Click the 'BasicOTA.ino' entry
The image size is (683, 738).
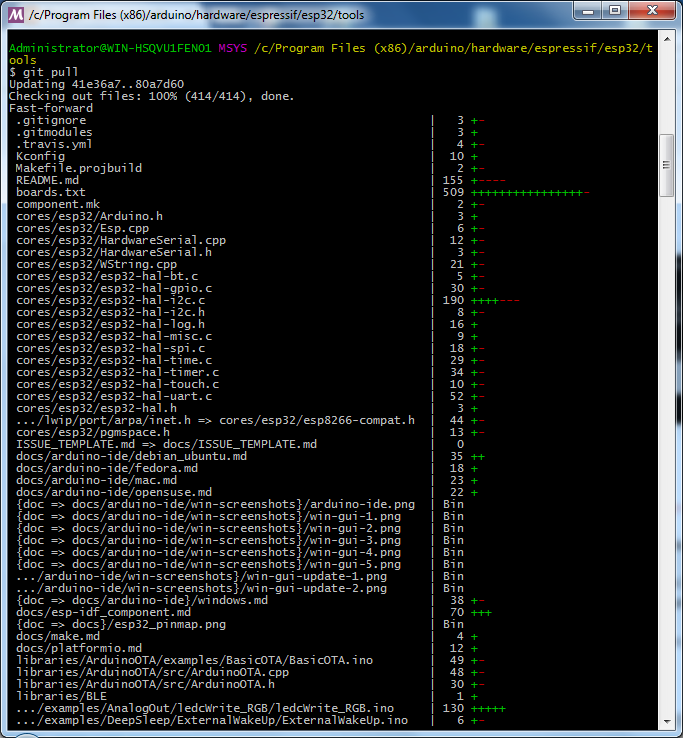[194, 660]
